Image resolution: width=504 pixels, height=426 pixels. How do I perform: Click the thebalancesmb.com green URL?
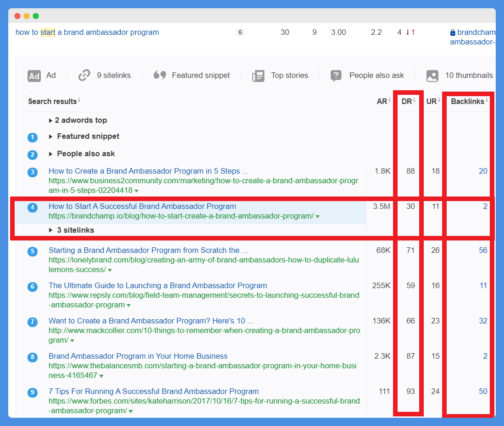point(203,371)
